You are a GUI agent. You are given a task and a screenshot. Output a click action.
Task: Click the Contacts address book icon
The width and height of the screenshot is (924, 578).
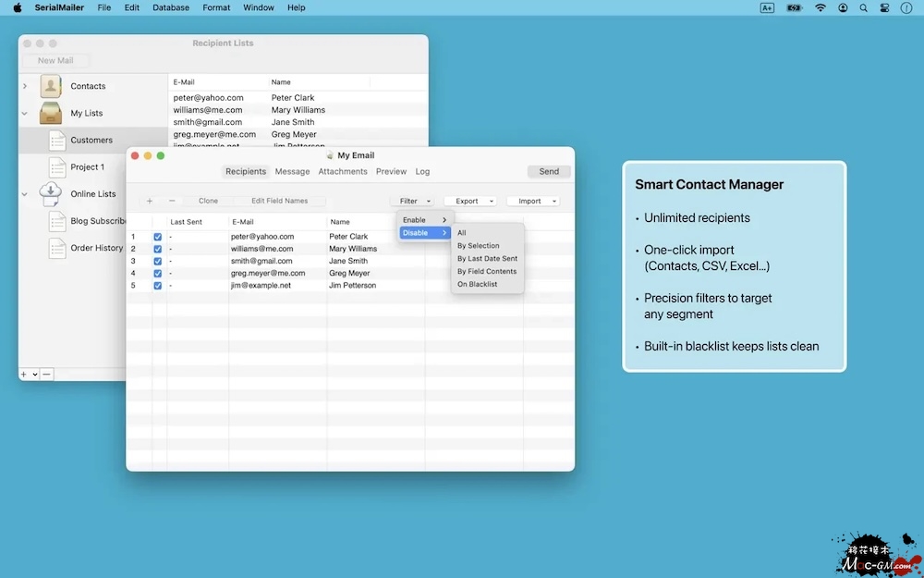tap(51, 86)
